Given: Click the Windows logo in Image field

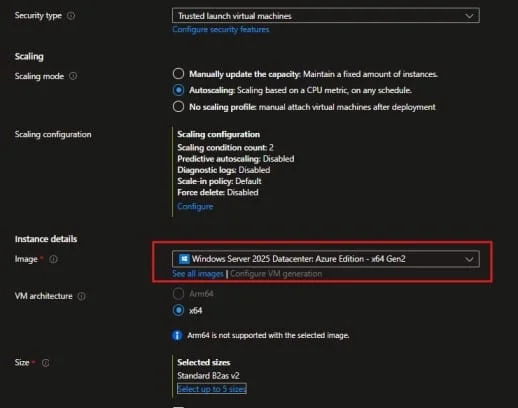Looking at the screenshot, I should click(184, 259).
